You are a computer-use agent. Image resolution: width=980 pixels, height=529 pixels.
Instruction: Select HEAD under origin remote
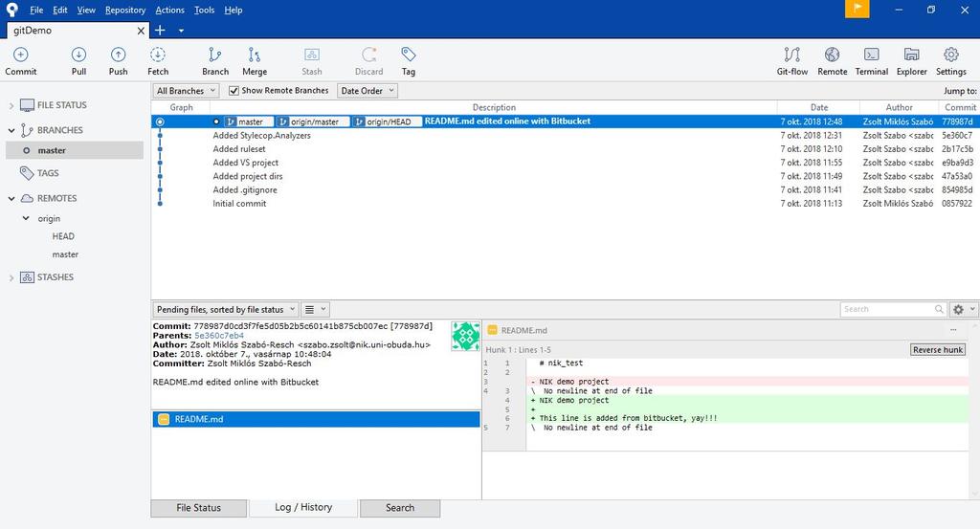coord(63,236)
